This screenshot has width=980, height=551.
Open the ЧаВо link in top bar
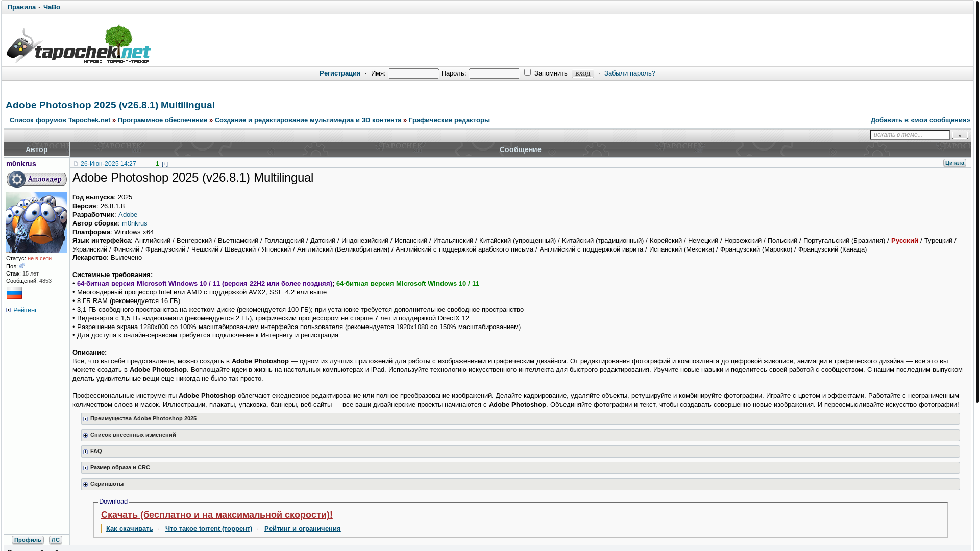coord(52,7)
